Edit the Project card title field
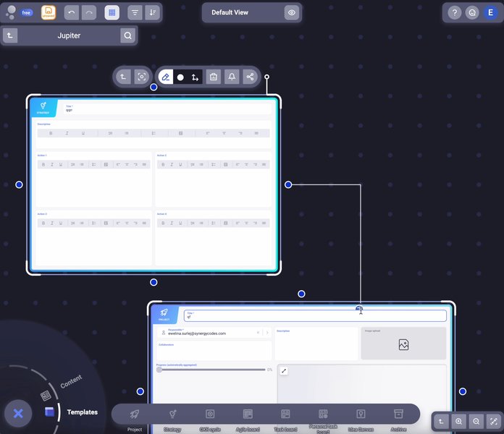This screenshot has width=504, height=434. coord(315,316)
